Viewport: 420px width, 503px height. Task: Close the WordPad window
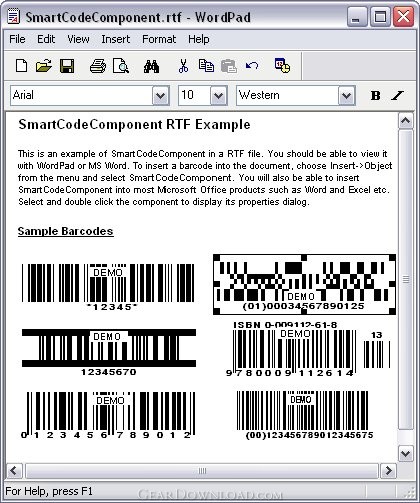point(404,17)
